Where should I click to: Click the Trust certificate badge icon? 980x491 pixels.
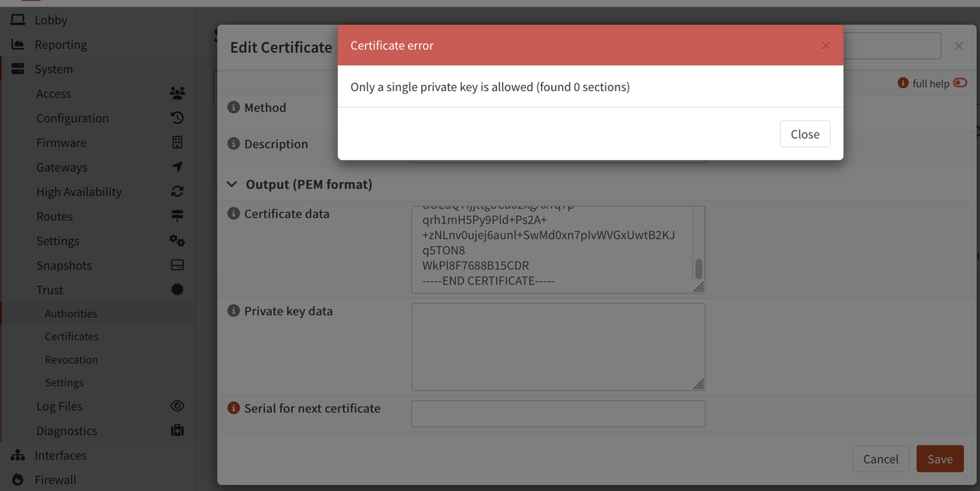pyautogui.click(x=177, y=290)
